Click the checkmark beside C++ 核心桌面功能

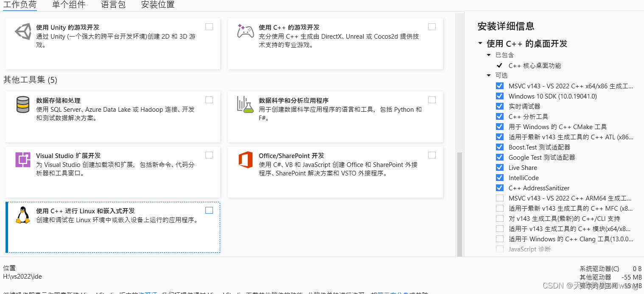click(499, 65)
